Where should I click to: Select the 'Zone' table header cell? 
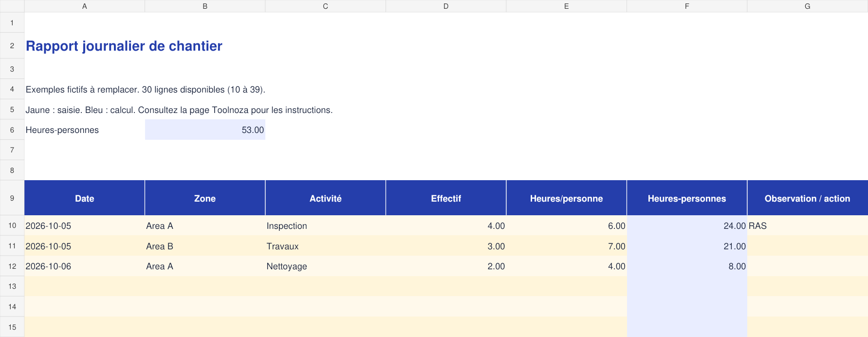(x=205, y=198)
